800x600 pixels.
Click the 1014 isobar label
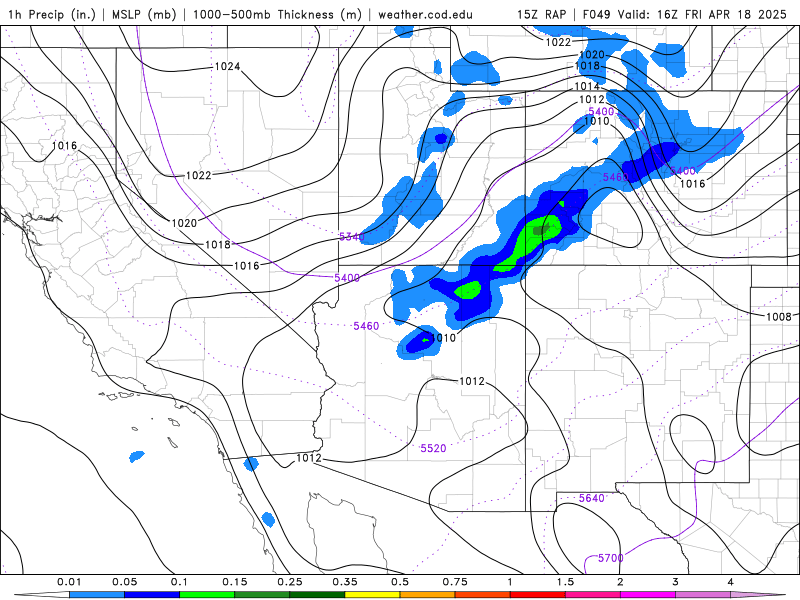[587, 86]
